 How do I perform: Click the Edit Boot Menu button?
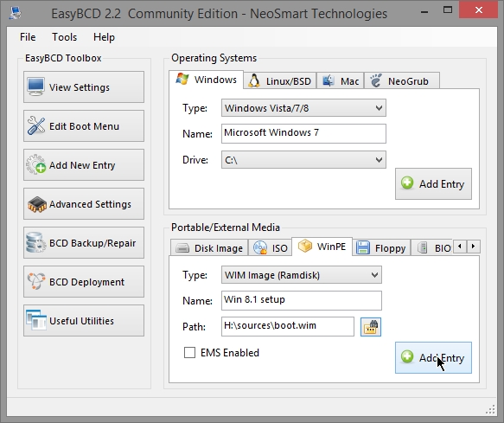click(84, 126)
